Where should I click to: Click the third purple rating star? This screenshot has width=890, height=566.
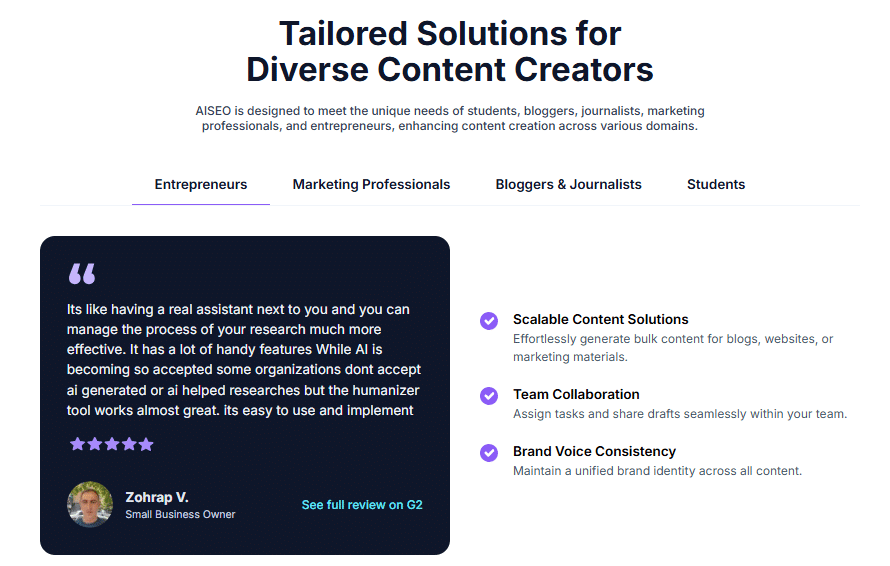(112, 444)
